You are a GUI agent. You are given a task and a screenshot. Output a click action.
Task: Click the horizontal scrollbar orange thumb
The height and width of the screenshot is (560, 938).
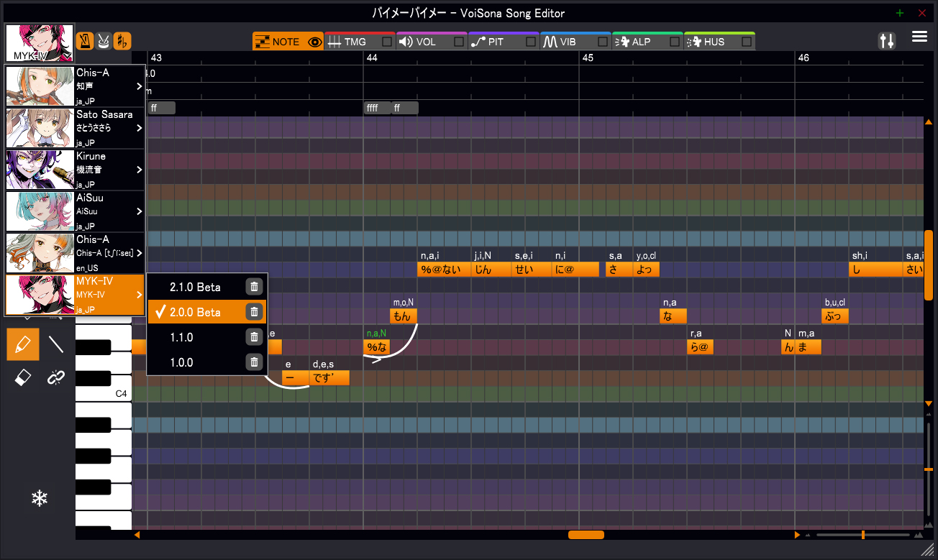586,535
